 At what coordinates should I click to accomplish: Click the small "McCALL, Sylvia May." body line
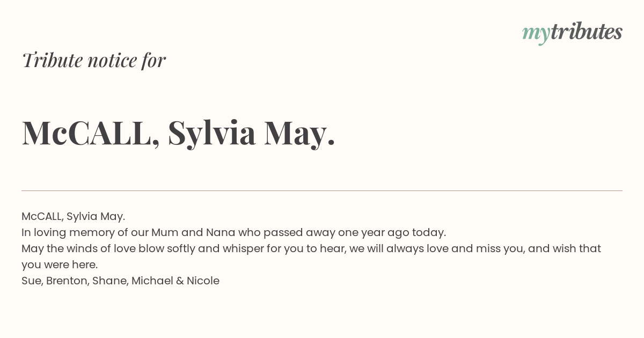[73, 216]
